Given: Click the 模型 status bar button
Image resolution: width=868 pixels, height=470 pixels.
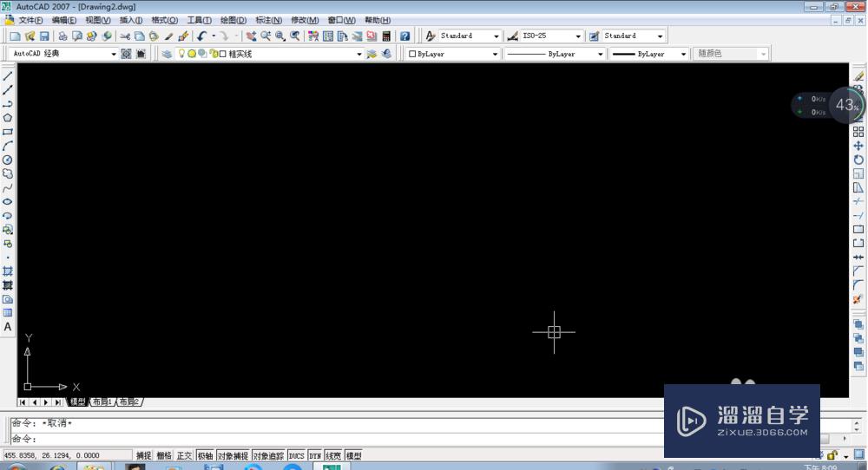Looking at the screenshot, I should pyautogui.click(x=354, y=455).
